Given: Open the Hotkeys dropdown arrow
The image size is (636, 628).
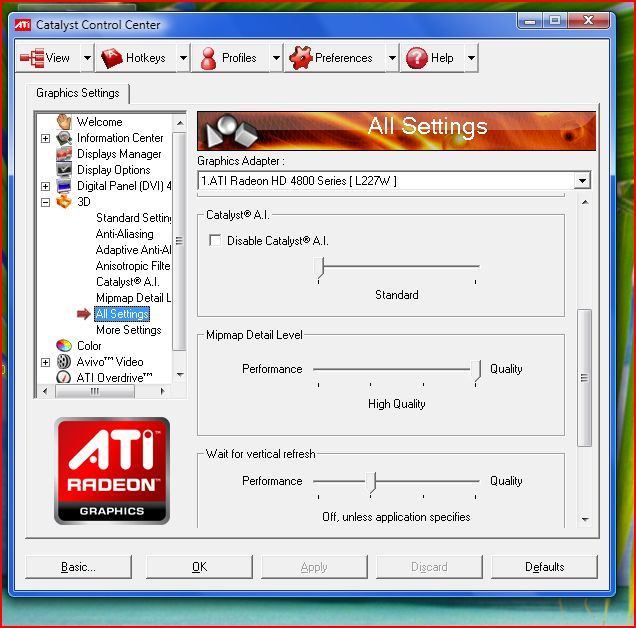Looking at the screenshot, I should [183, 58].
